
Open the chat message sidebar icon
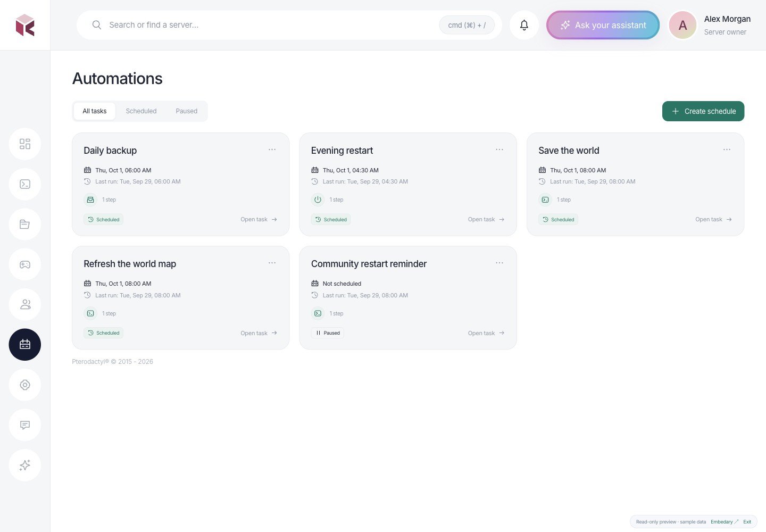click(x=25, y=425)
